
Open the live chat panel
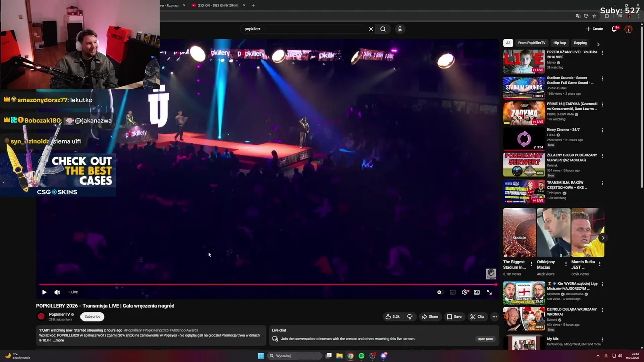pos(485,339)
